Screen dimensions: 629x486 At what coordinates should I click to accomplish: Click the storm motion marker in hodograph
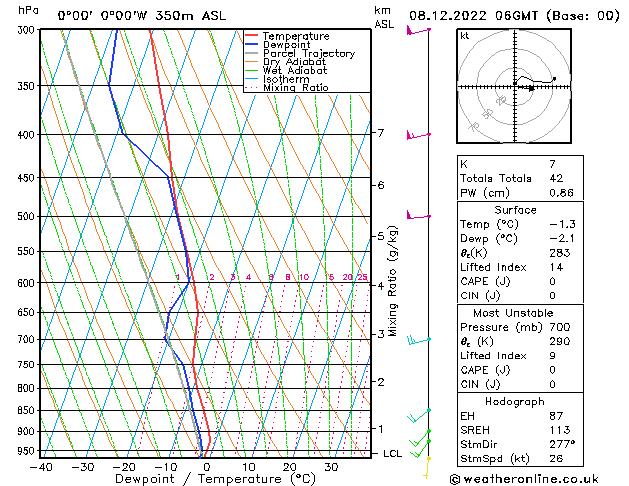point(531,88)
